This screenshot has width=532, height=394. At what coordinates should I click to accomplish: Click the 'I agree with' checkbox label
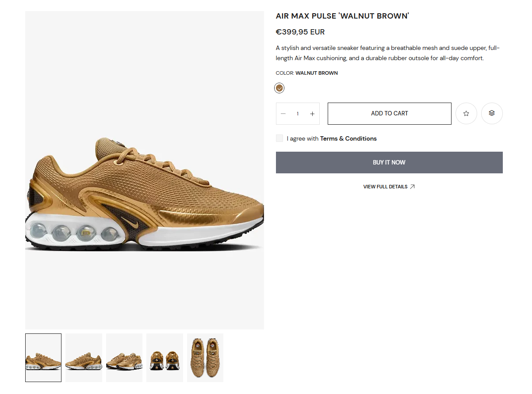[302, 138]
